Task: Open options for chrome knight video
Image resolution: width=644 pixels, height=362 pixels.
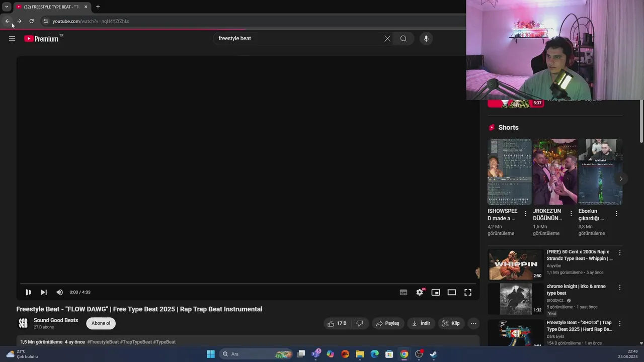Action: (620, 288)
